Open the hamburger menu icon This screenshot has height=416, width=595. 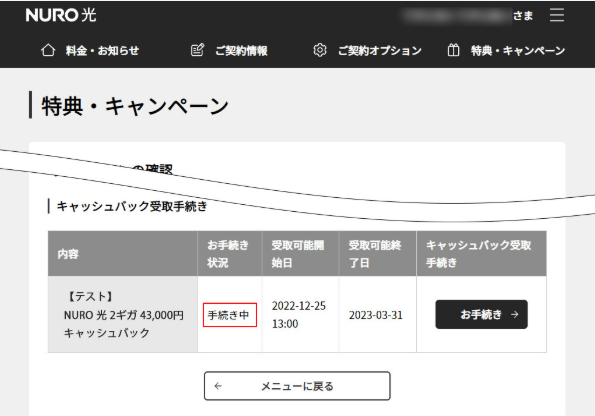click(557, 15)
